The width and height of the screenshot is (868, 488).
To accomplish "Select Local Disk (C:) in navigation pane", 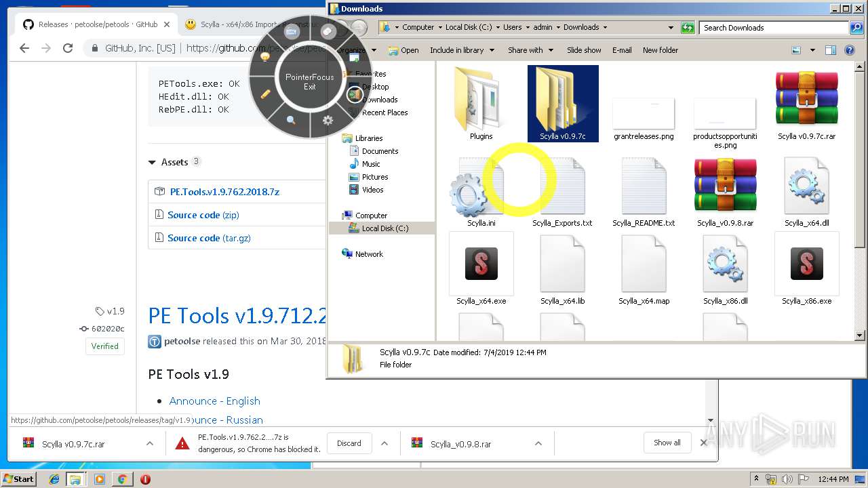I will tap(385, 228).
